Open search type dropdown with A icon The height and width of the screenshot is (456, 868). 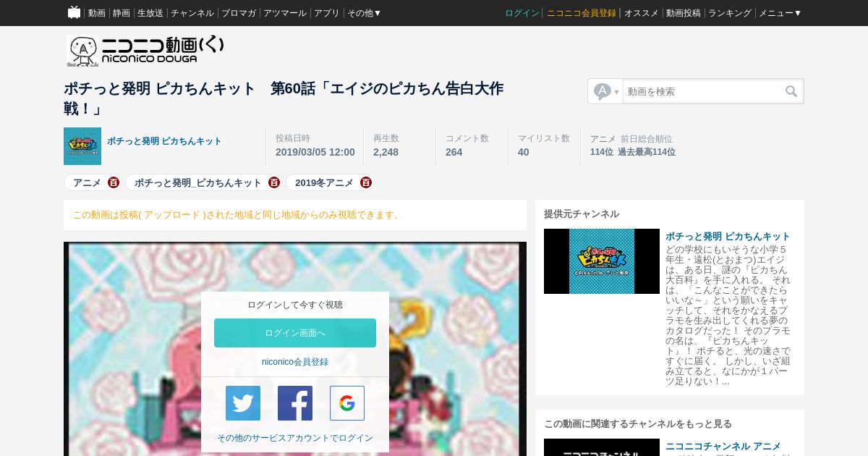pos(605,91)
